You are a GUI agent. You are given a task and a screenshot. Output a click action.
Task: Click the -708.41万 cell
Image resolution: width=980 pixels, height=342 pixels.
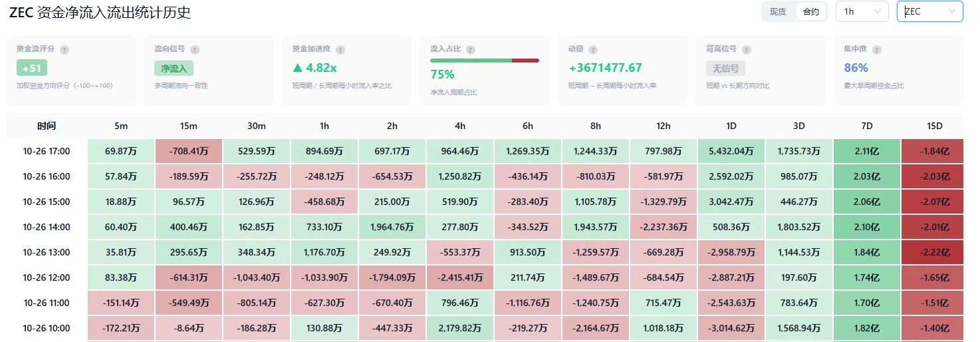point(189,152)
